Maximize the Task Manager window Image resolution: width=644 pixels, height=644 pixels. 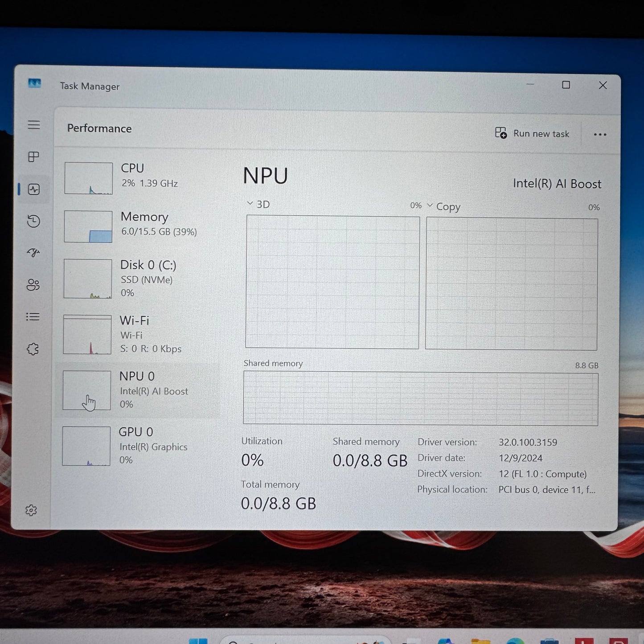(566, 85)
